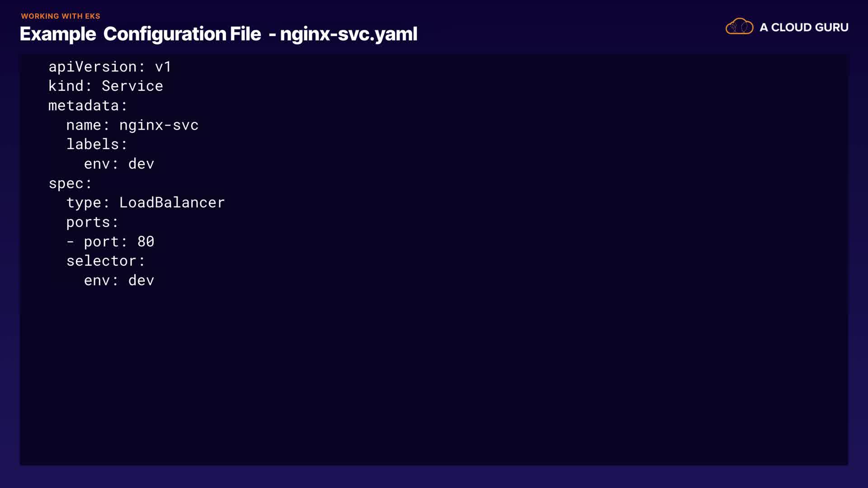Select the Service value on the kind line
This screenshot has height=488, width=868.
pos(132,86)
